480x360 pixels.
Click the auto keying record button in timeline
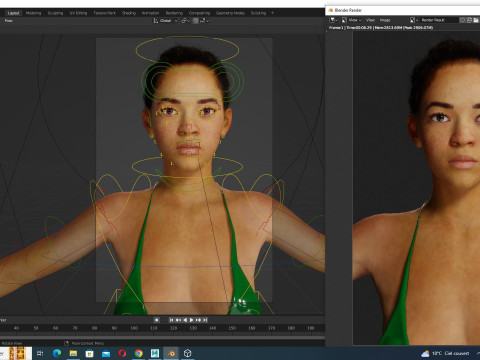[x=156, y=320]
